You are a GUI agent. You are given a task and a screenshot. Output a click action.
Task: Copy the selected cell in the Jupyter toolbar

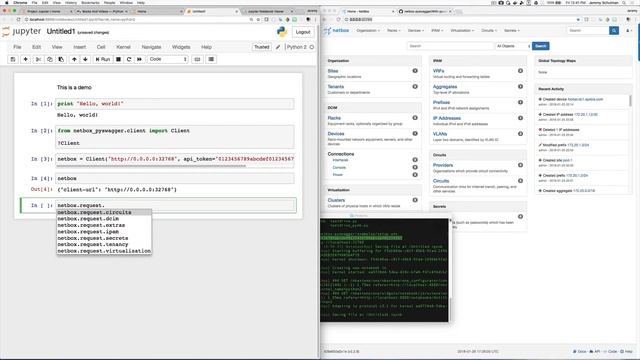click(50, 59)
